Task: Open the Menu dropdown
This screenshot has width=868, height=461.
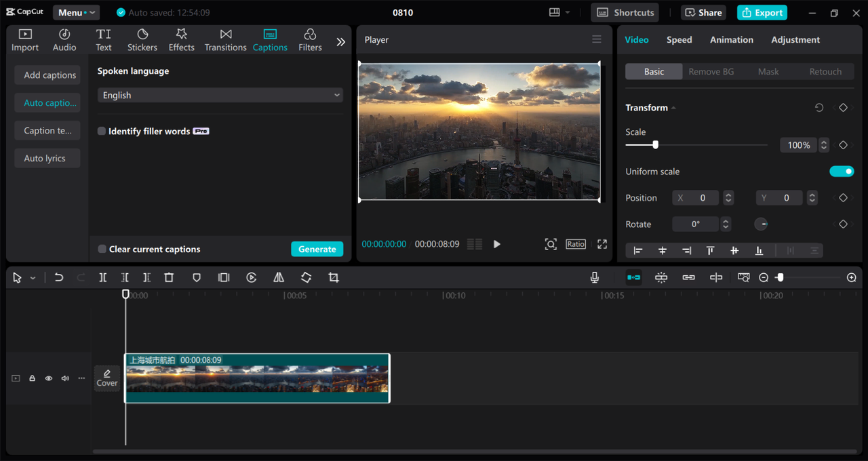Action: pyautogui.click(x=76, y=13)
